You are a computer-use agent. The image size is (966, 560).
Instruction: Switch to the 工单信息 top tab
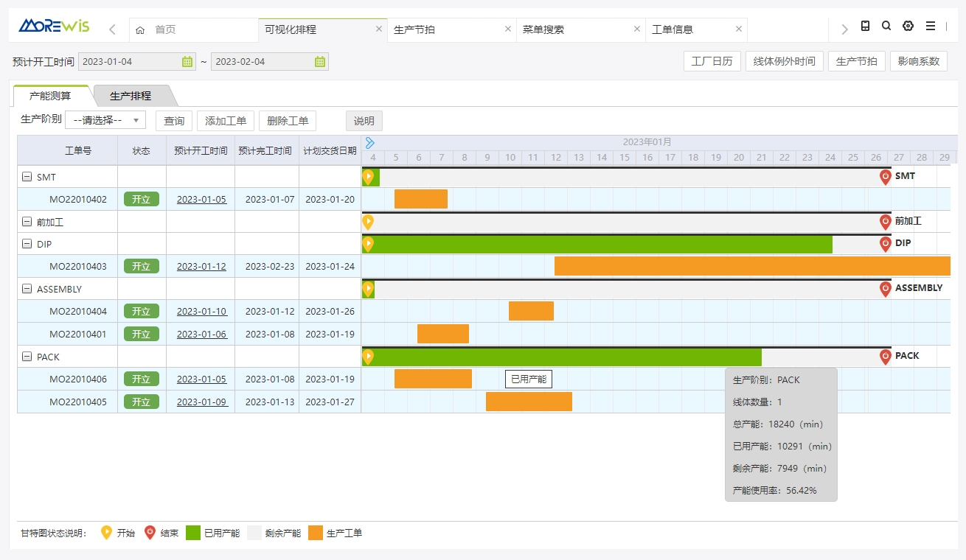[x=673, y=29]
